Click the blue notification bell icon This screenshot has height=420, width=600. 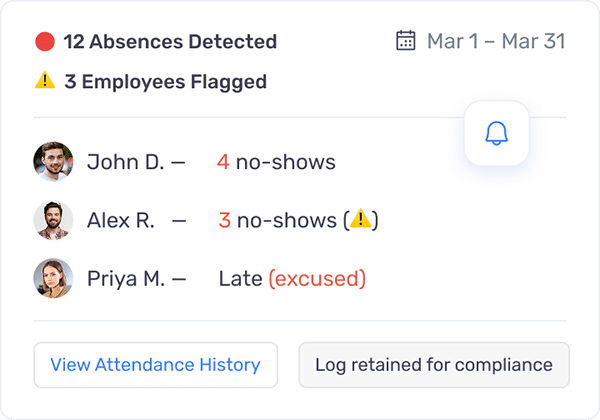click(496, 133)
